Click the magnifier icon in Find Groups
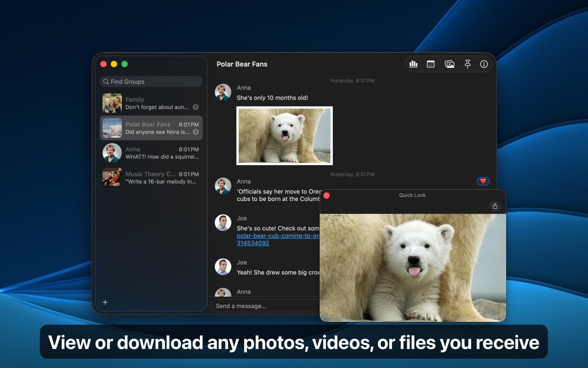 (106, 82)
